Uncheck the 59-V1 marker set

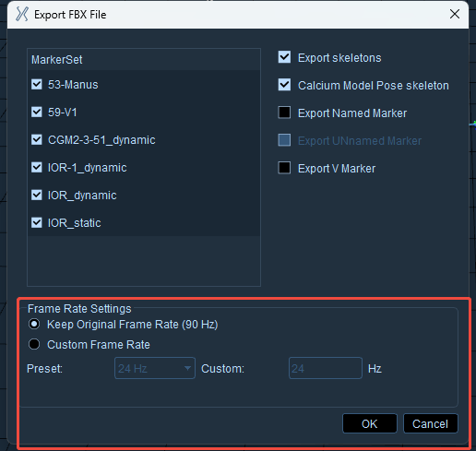[x=37, y=112]
